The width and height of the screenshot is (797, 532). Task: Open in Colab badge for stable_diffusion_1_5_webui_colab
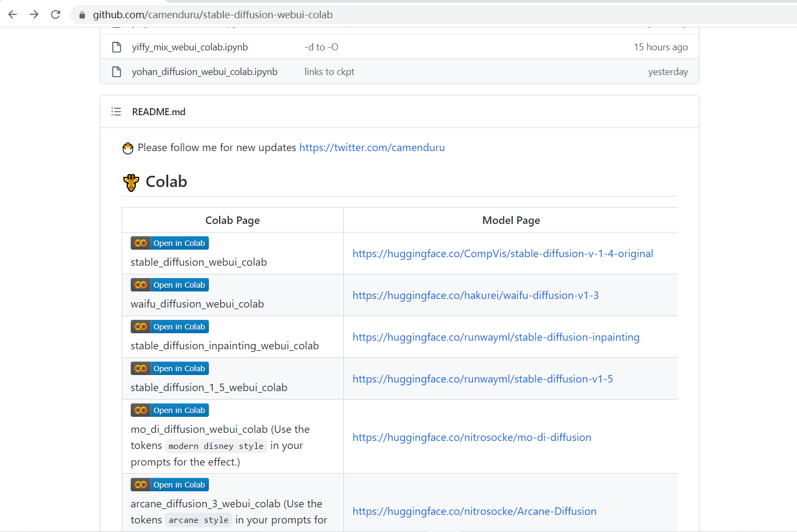pos(170,369)
